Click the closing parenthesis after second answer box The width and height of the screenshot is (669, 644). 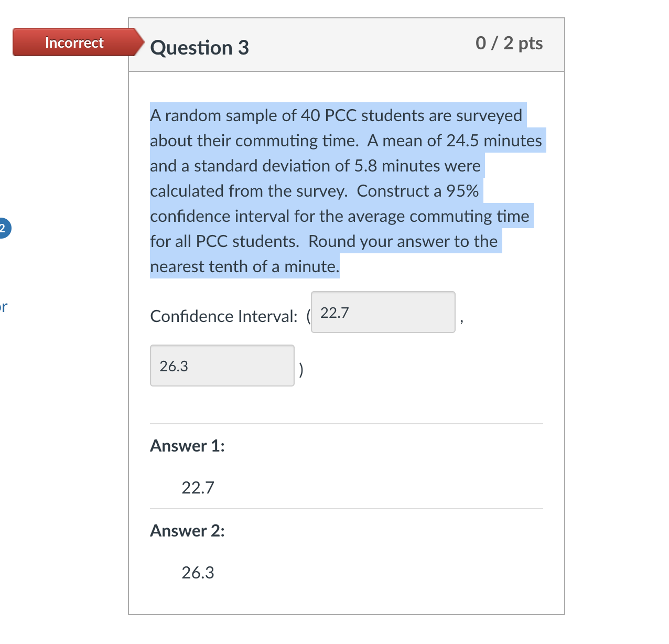point(301,370)
